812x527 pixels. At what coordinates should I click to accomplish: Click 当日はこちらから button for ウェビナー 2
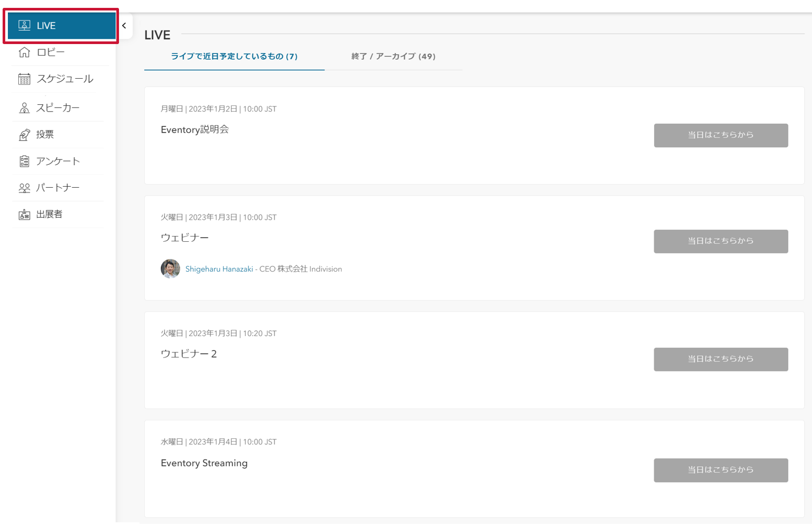pos(721,359)
